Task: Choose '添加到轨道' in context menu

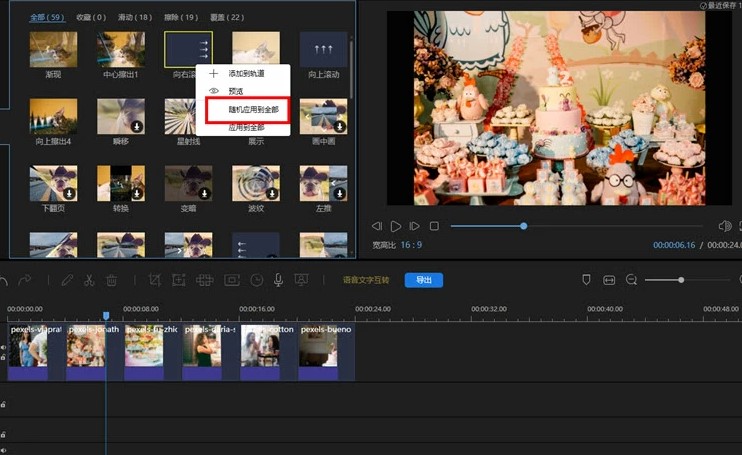Action: tap(247, 74)
